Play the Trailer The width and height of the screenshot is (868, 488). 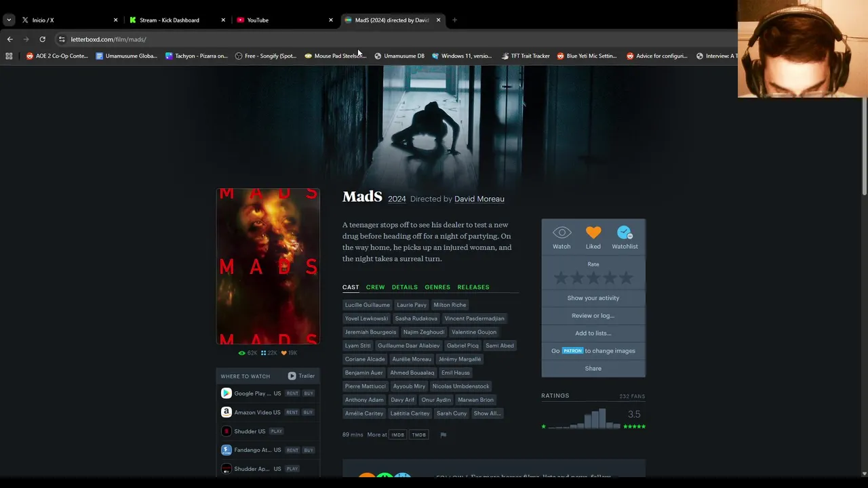coord(301,376)
